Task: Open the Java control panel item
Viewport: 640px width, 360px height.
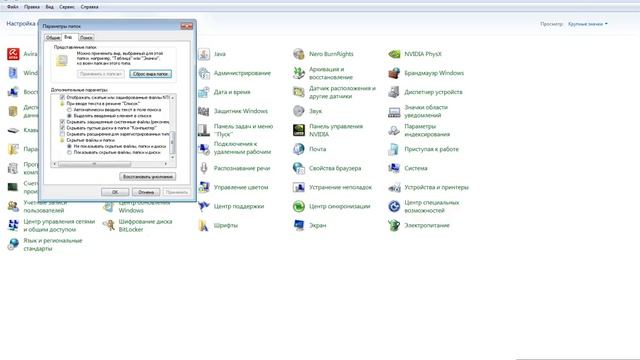Action: 212,54
